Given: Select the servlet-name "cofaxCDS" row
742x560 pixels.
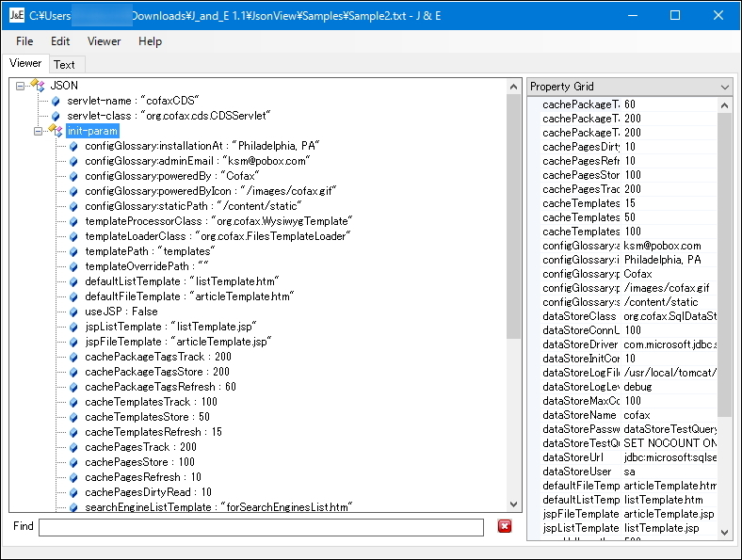Looking at the screenshot, I should [133, 101].
